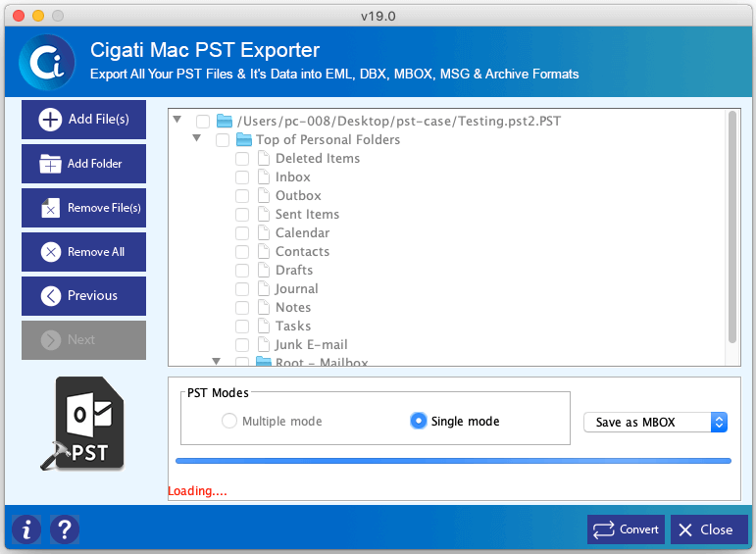
Task: Click the Contacts page icon
Action: click(263, 251)
